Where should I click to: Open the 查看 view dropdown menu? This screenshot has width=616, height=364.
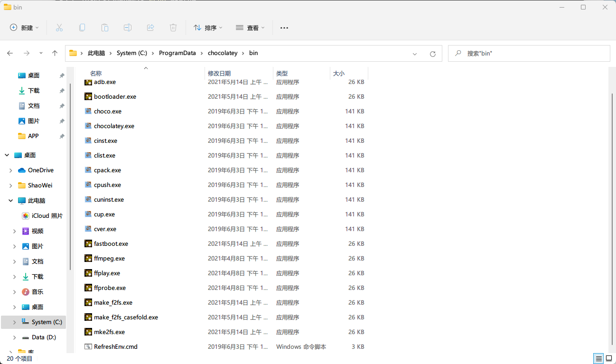[x=250, y=28]
